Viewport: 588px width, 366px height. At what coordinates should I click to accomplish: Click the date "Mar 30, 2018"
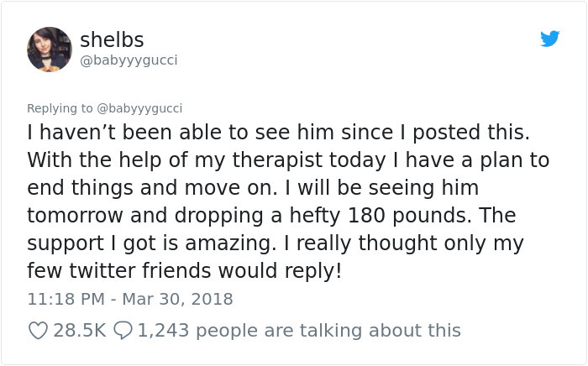[x=179, y=299]
